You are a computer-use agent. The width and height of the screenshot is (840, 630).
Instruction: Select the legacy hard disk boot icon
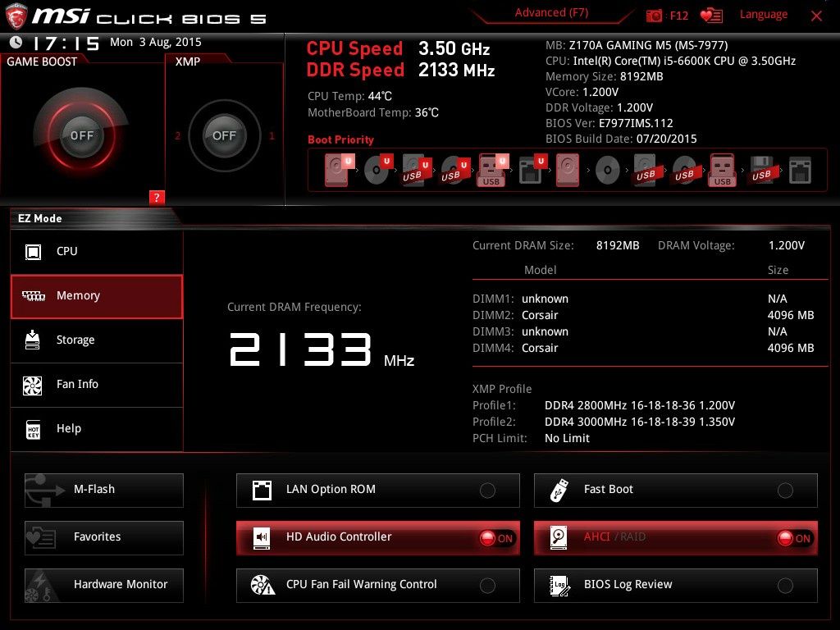click(568, 170)
